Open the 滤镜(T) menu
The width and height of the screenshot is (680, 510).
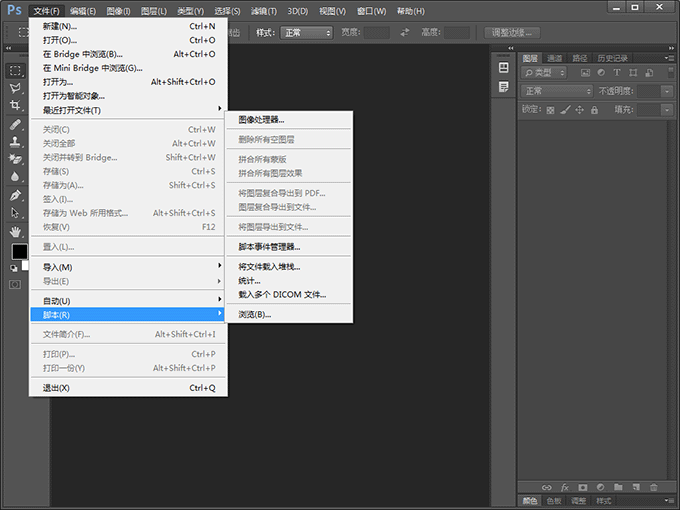[264, 11]
